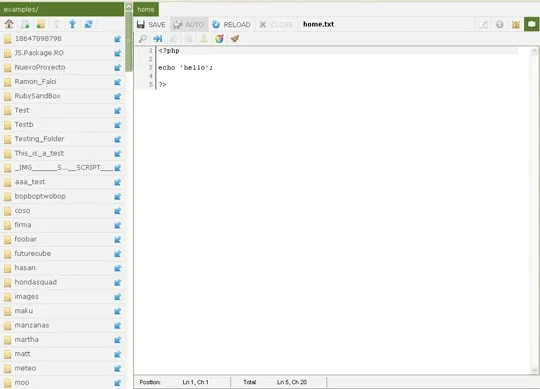This screenshot has height=389, width=540.
Task: Expand the hondasquad folder arrow
Action: pyautogui.click(x=117, y=282)
